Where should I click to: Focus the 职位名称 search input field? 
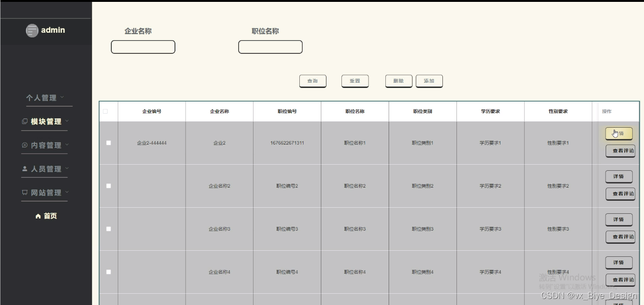point(270,47)
